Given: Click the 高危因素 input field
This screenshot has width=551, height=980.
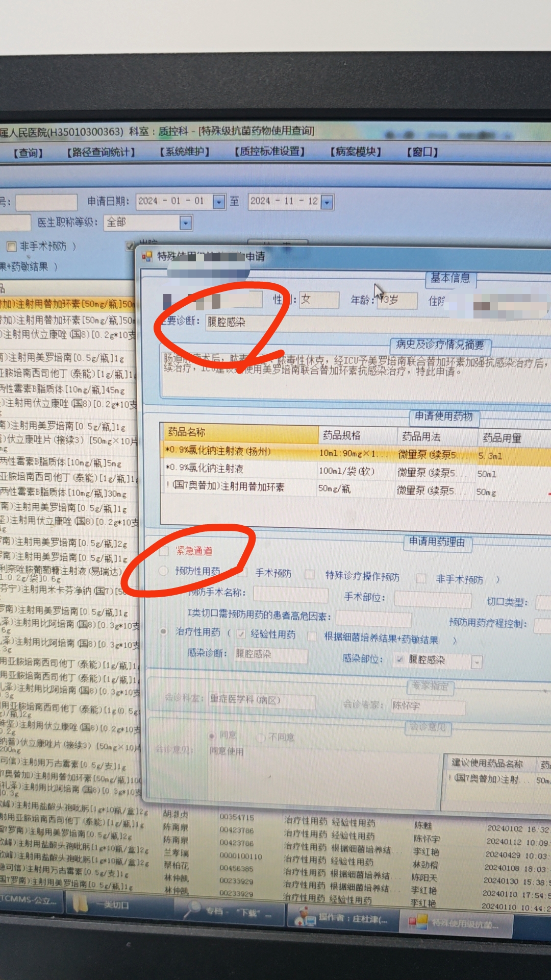Looking at the screenshot, I should pyautogui.click(x=373, y=619).
